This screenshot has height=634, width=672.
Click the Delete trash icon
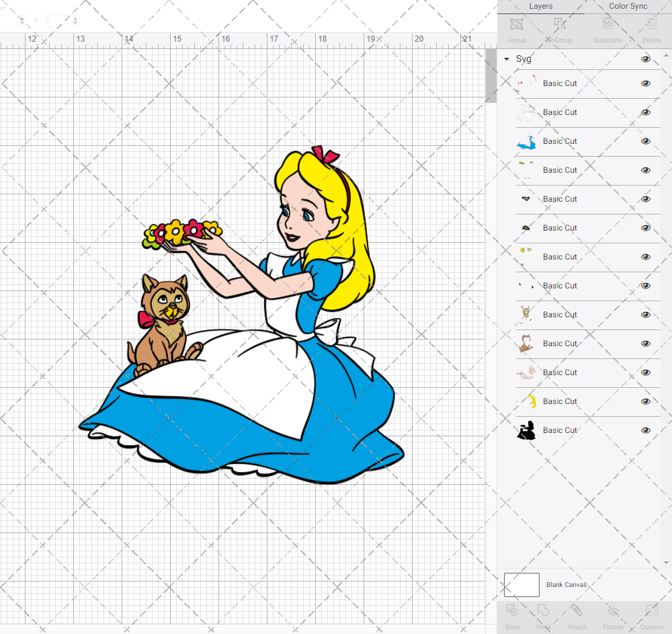click(652, 24)
